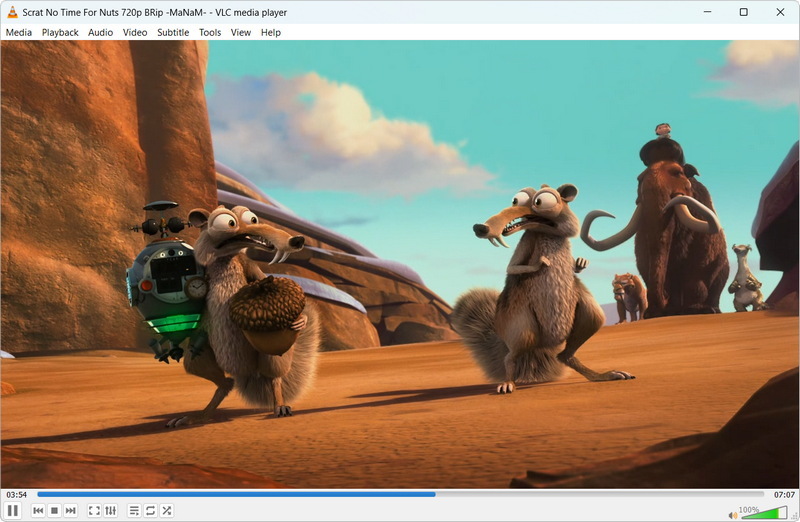Image resolution: width=800 pixels, height=522 pixels.
Task: Show the playlist panel
Action: [134, 510]
